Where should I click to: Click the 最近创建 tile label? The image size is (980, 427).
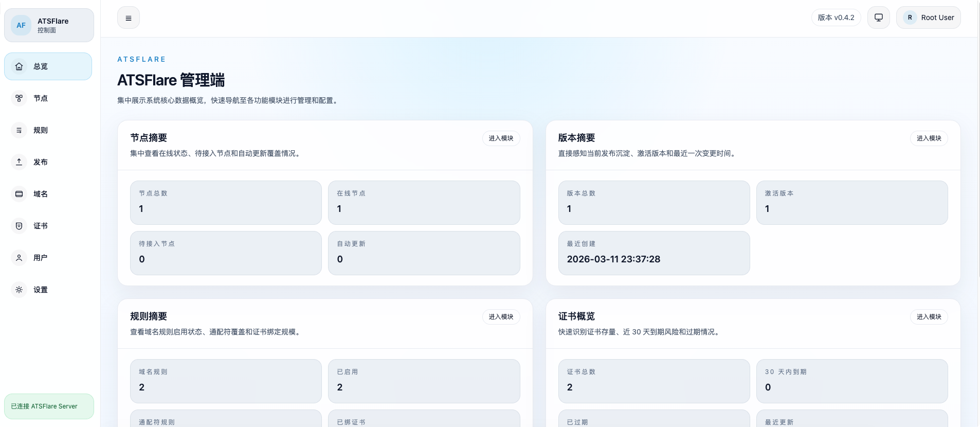(581, 244)
